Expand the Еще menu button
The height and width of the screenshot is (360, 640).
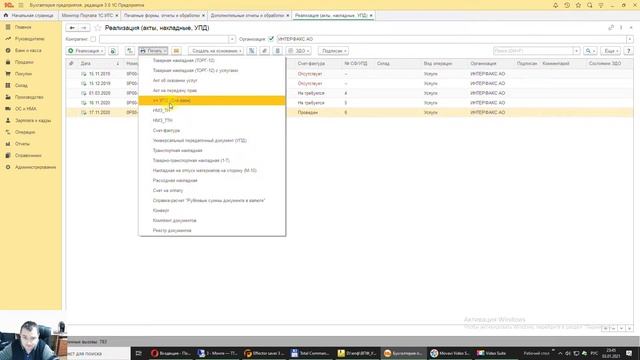point(611,51)
